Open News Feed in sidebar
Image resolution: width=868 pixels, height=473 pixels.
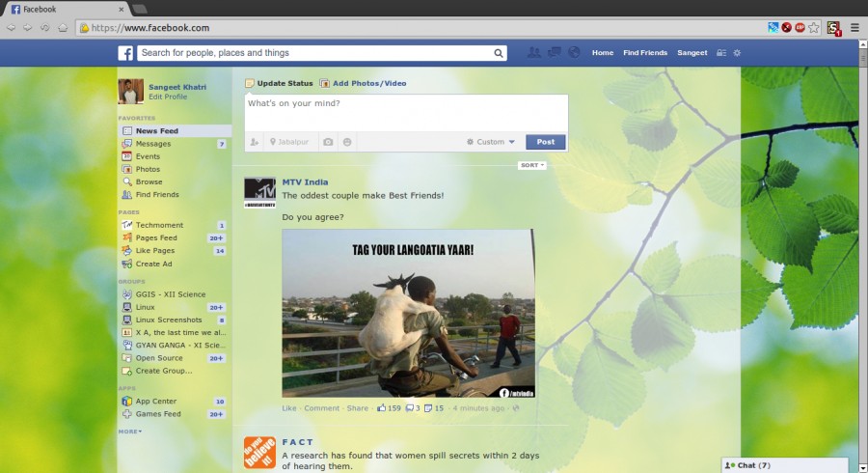175,130
